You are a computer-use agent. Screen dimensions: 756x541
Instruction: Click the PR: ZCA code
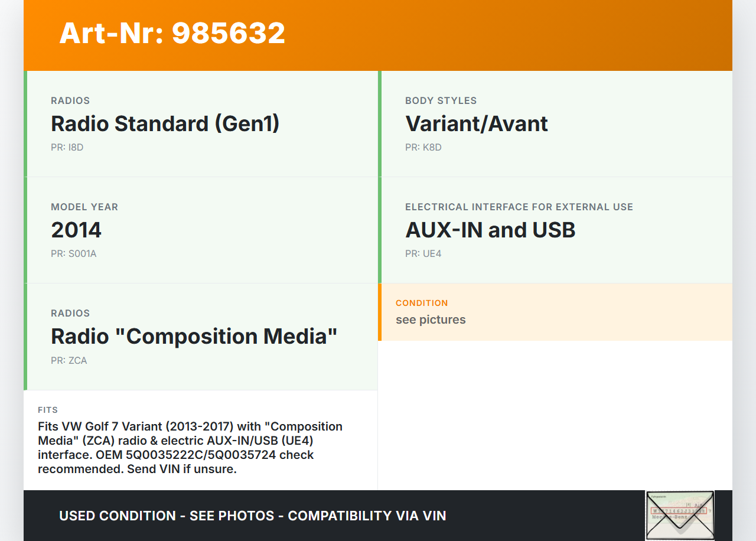(x=69, y=360)
